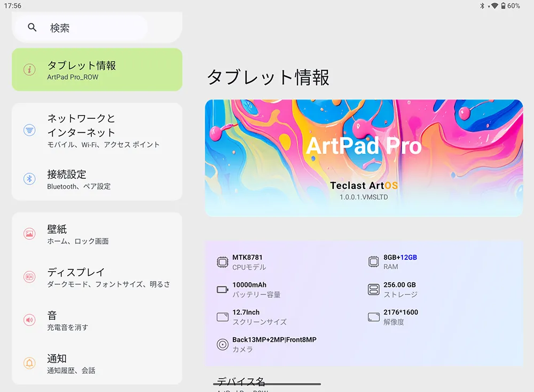The width and height of the screenshot is (534, 392).
Task: Click the Bluetooth status bar icon
Action: 482,6
